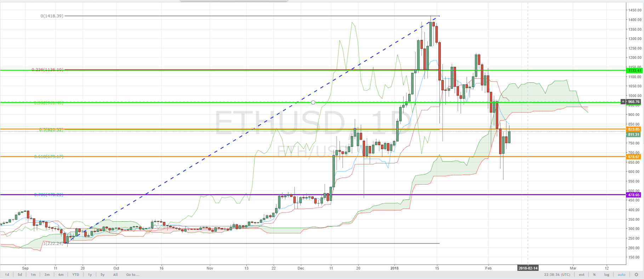Select the YTD time range
The width and height of the screenshot is (644, 279).
pos(76,275)
